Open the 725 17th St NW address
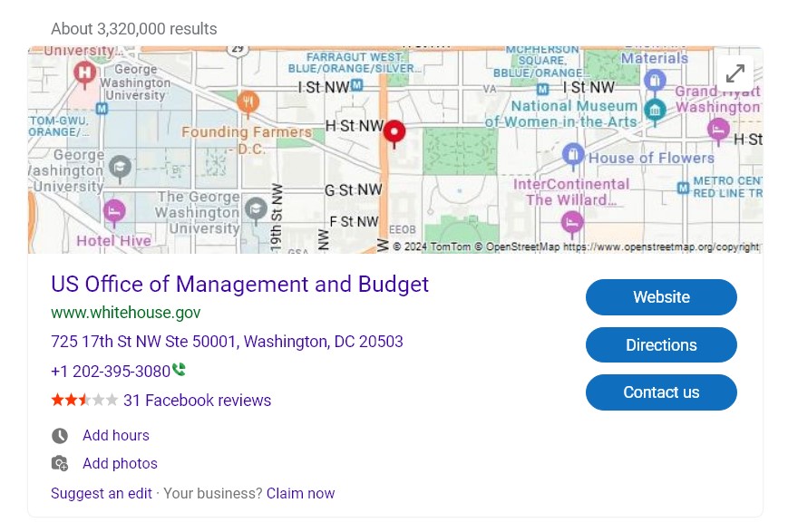 pyautogui.click(x=227, y=342)
